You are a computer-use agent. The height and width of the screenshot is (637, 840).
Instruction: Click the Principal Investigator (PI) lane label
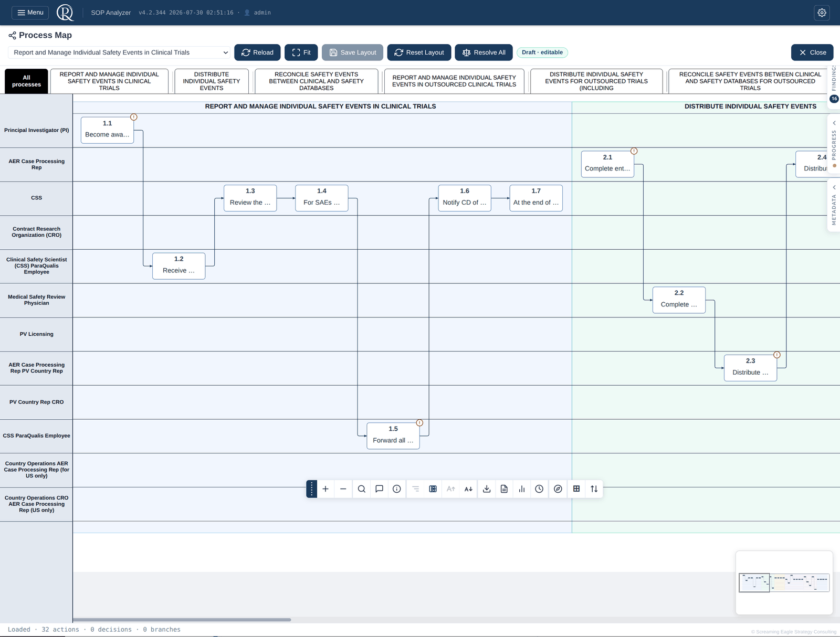click(x=36, y=130)
